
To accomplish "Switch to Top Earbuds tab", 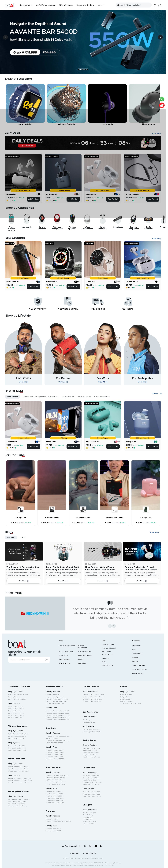I will pos(68,397).
